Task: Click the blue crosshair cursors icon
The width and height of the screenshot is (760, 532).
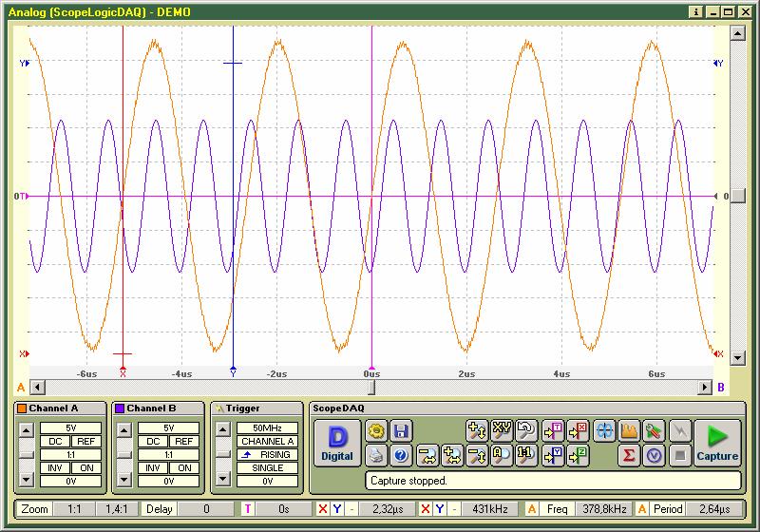Action: [604, 430]
